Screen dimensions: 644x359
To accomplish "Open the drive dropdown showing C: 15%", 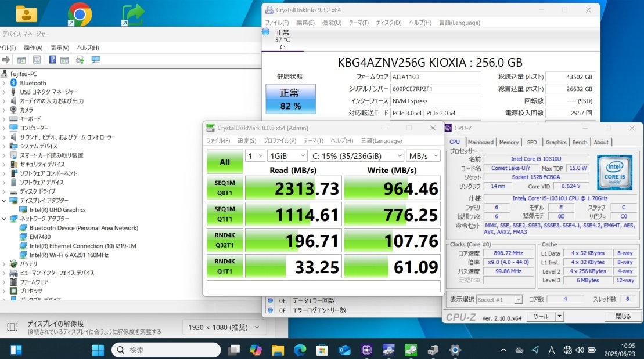I will click(357, 156).
